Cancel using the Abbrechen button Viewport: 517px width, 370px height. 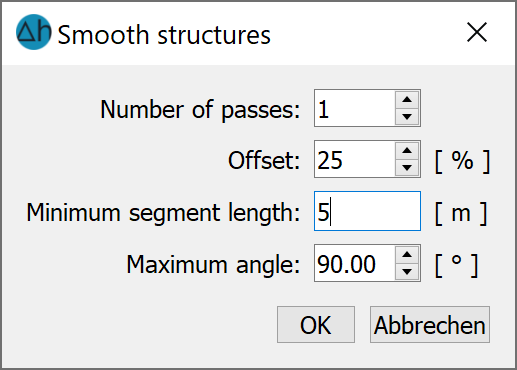coord(430,325)
